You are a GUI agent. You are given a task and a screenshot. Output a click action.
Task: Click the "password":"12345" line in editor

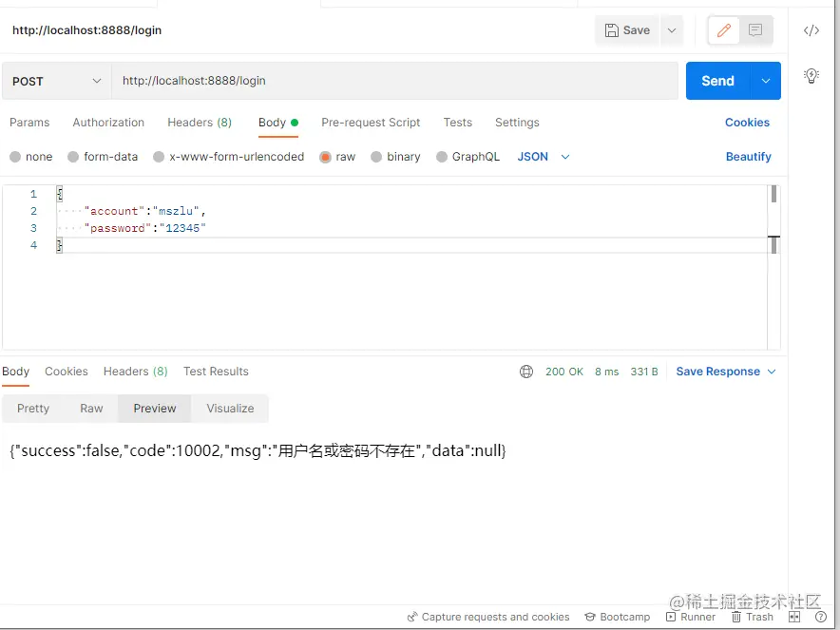coord(144,228)
